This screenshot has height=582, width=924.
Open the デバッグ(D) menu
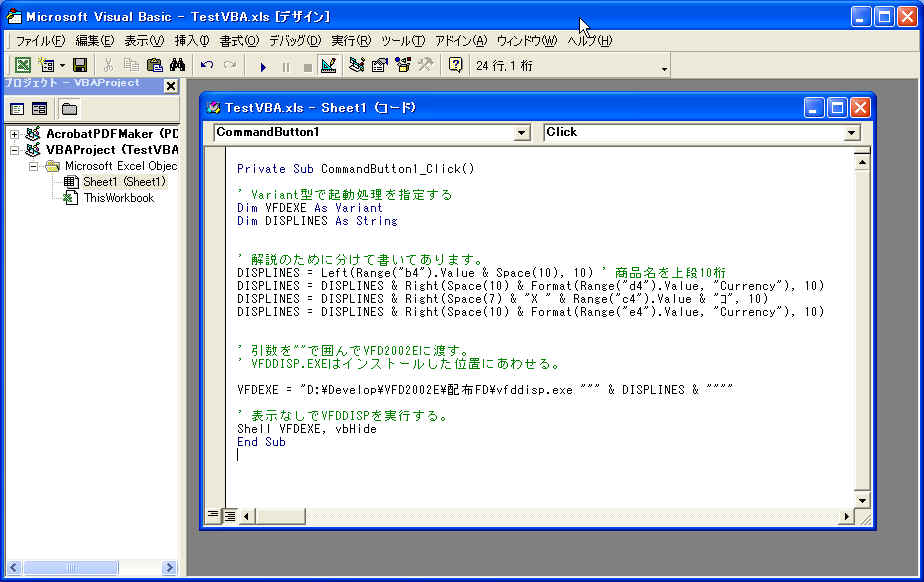(x=295, y=41)
